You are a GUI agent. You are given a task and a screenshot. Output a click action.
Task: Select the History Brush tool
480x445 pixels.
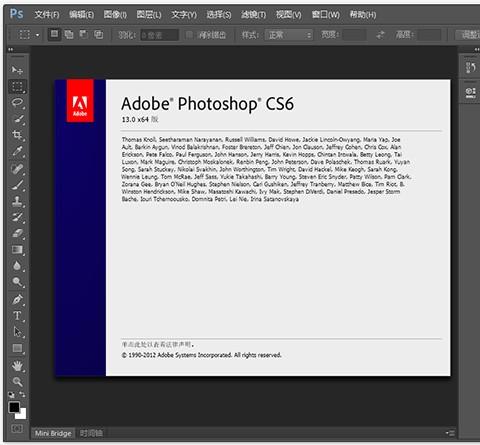tap(17, 217)
